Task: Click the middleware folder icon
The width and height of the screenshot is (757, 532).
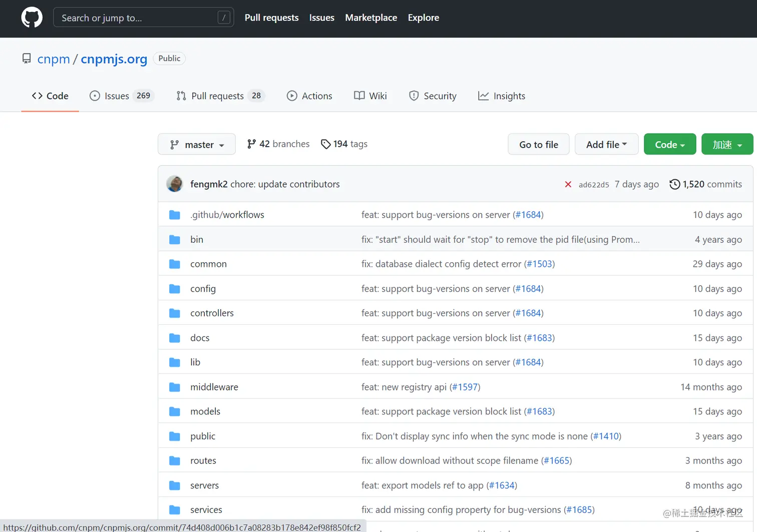Action: point(175,387)
